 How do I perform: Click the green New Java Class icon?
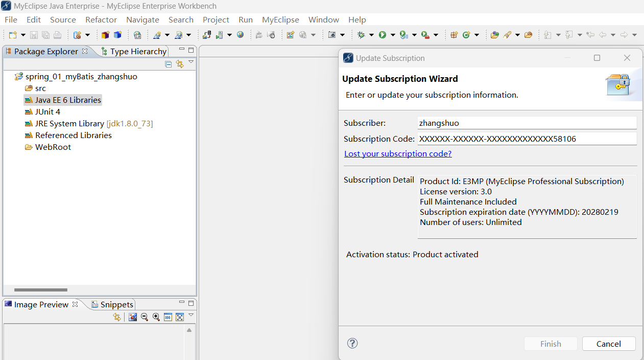466,35
